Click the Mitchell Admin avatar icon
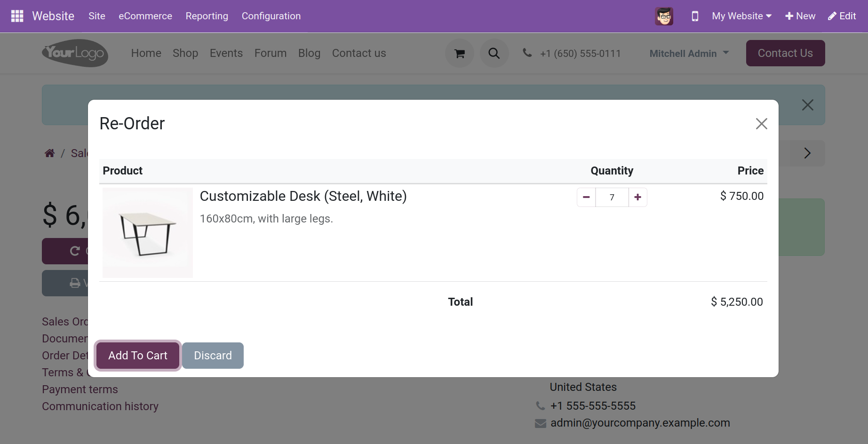The height and width of the screenshot is (444, 868). coord(664,16)
